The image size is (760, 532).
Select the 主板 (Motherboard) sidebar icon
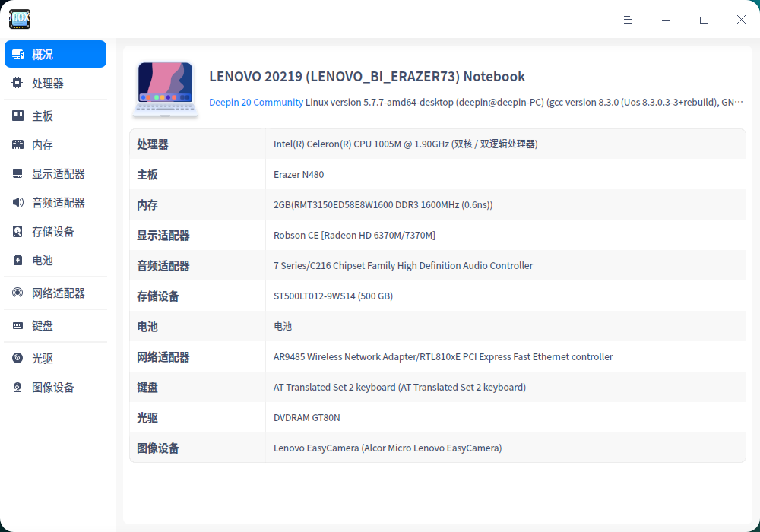click(x=17, y=116)
